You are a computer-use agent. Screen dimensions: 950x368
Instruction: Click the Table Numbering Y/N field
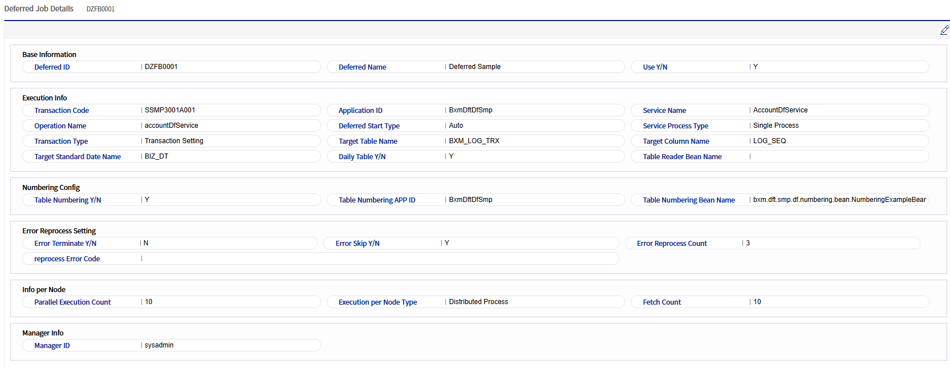[171, 199]
